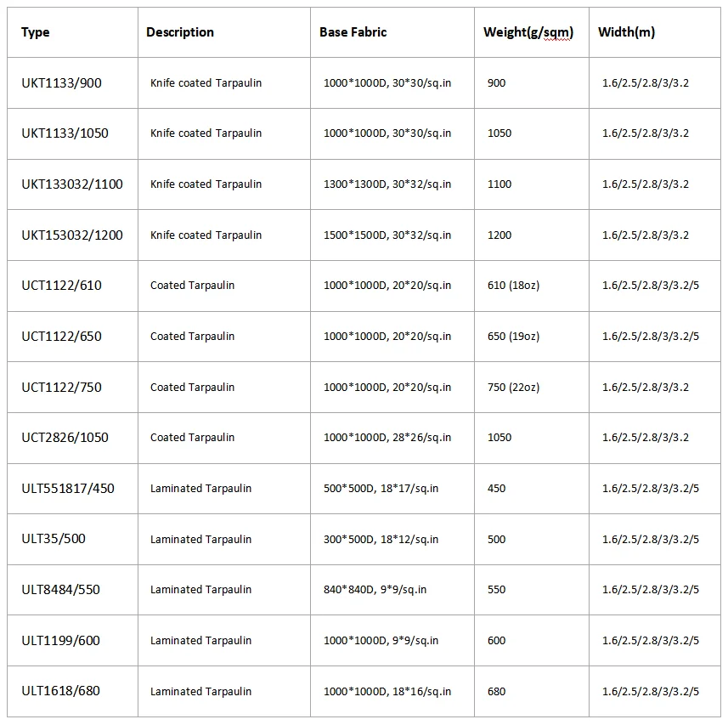Image resolution: width=728 pixels, height=725 pixels.
Task: Click the 1000*1000D, 28*26/sq.in fabric cell
Action: [x=387, y=438]
